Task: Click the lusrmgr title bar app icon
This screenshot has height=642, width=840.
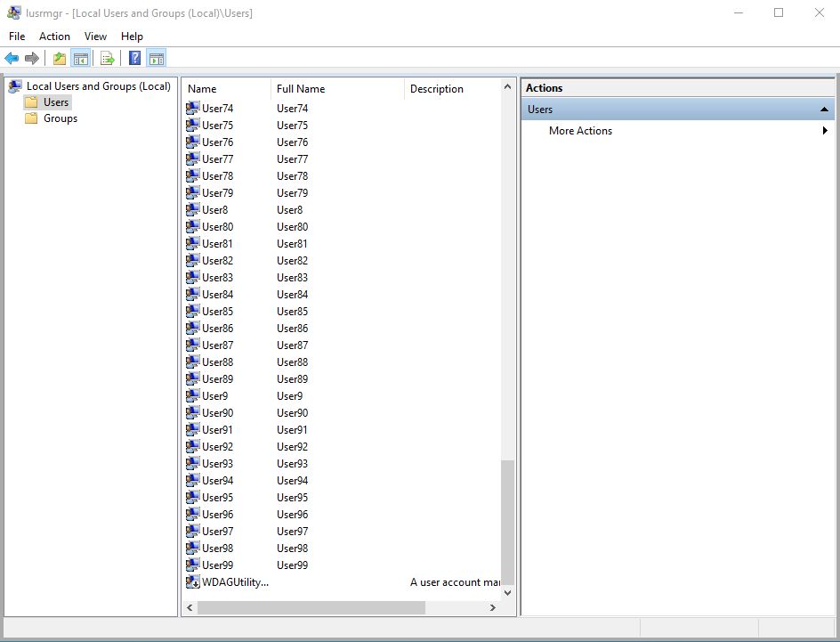Action: tap(14, 12)
